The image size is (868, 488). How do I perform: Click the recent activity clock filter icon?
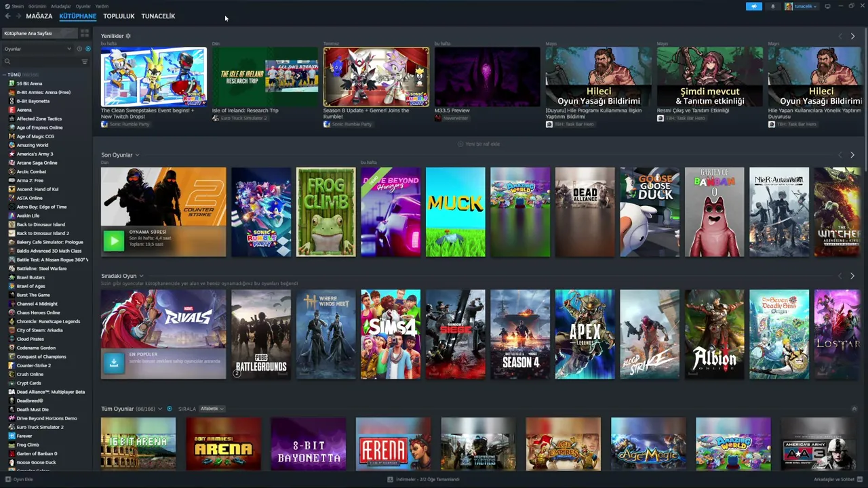point(79,49)
